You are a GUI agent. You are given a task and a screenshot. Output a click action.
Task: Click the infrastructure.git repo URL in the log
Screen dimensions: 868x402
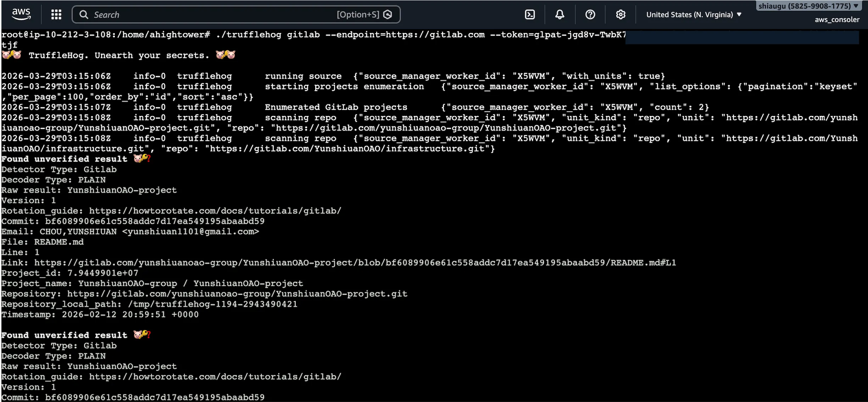(347, 149)
